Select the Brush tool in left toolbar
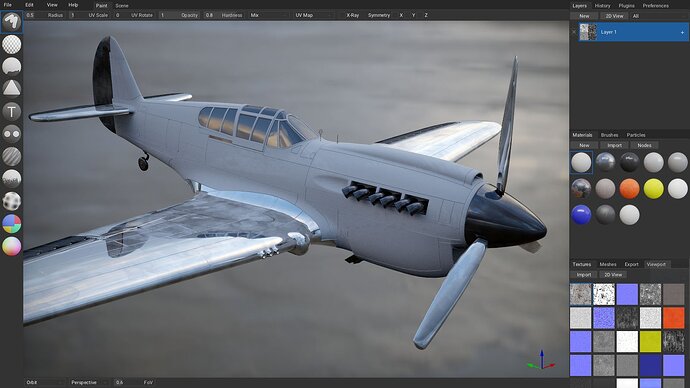The height and width of the screenshot is (388, 690). (x=11, y=22)
